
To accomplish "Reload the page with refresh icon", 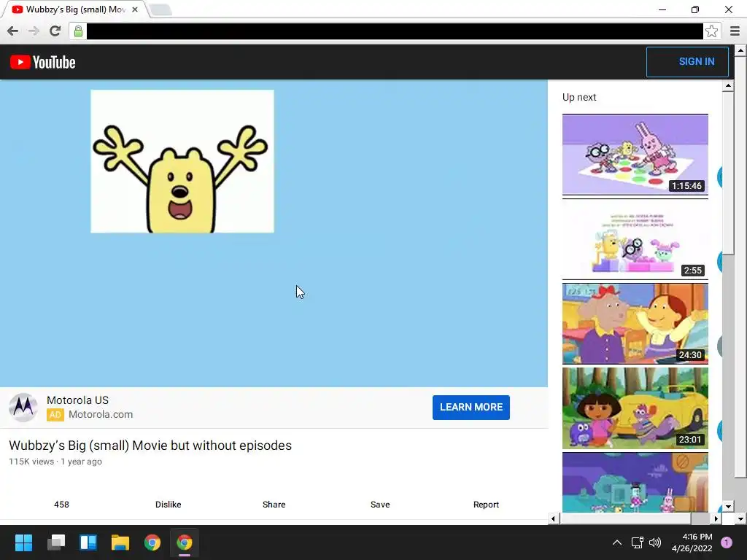I will point(55,31).
